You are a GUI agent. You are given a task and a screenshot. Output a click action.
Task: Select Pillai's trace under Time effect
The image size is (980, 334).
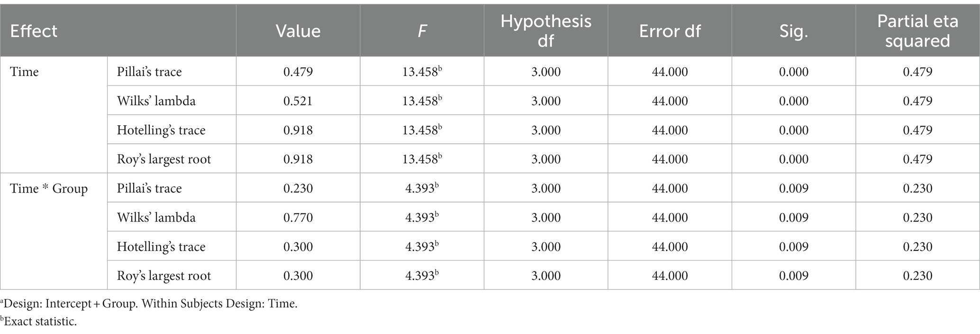[149, 72]
